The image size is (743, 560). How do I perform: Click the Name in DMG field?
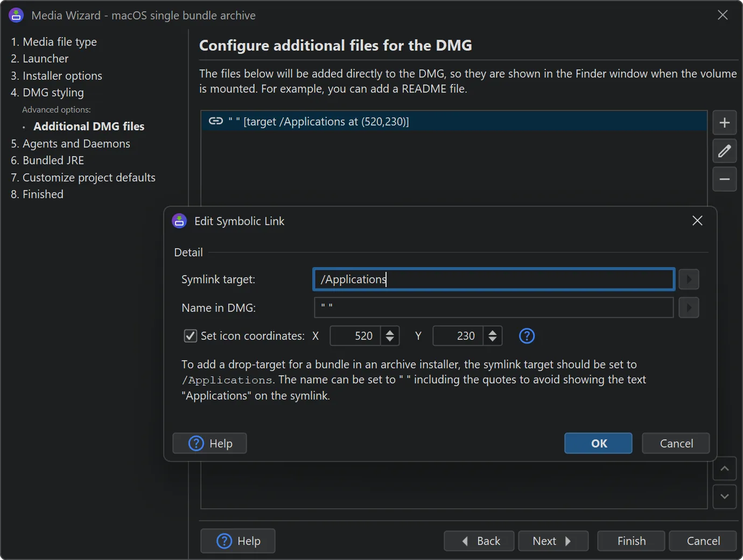click(493, 308)
